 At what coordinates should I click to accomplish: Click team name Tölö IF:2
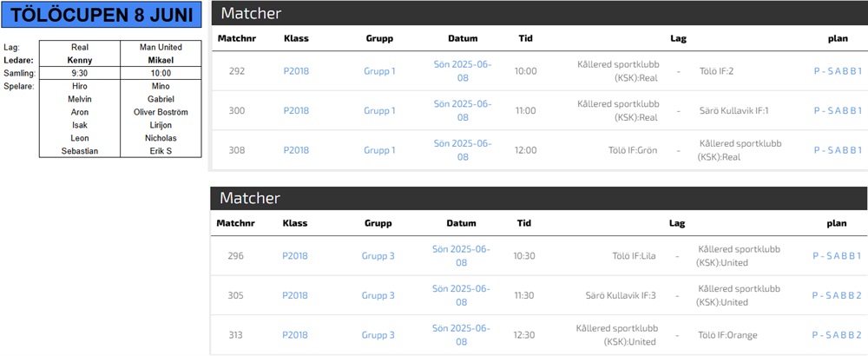pos(717,71)
